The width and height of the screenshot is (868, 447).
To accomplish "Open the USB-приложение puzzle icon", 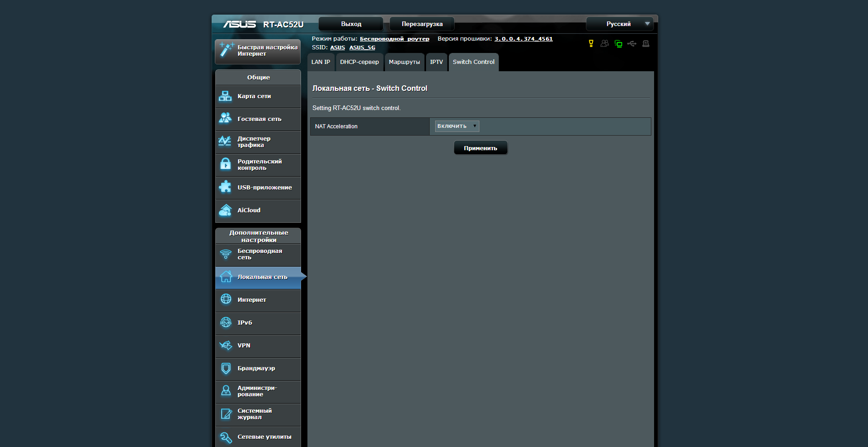I will (225, 187).
